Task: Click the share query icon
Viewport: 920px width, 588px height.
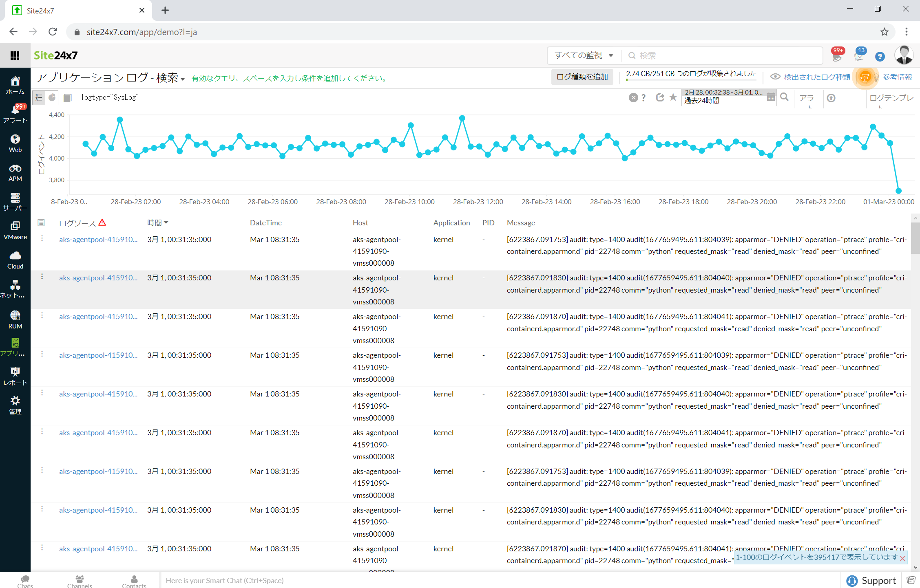Action: coord(660,97)
